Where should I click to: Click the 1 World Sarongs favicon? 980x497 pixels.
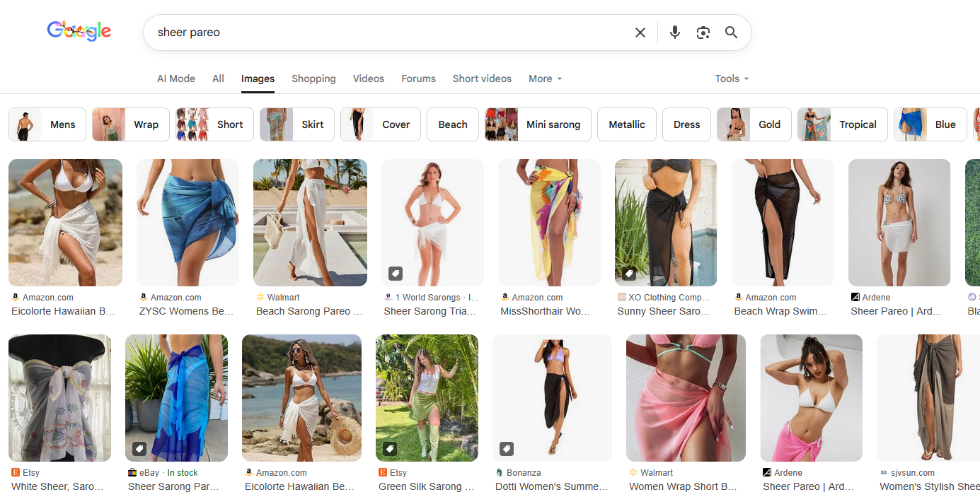388,298
